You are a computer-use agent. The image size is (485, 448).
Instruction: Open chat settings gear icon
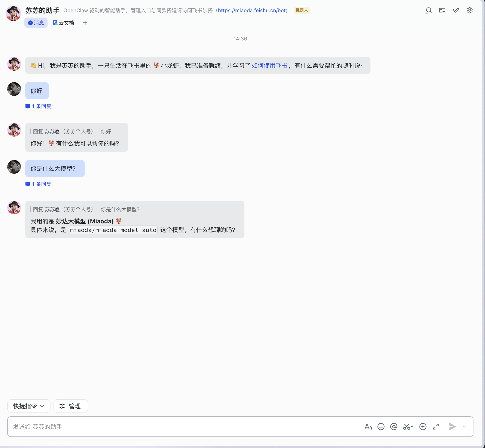[x=469, y=10]
